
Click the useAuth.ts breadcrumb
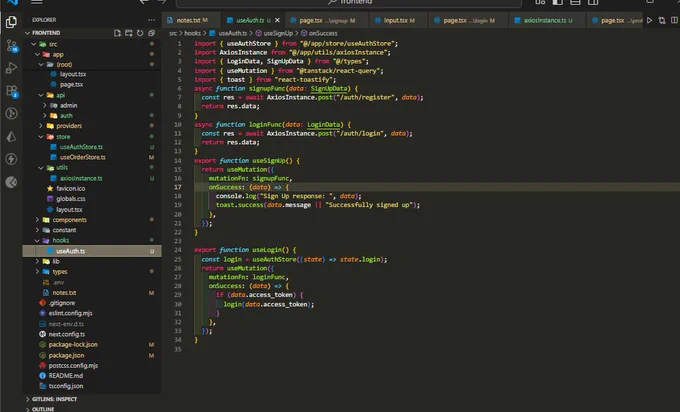(232, 33)
